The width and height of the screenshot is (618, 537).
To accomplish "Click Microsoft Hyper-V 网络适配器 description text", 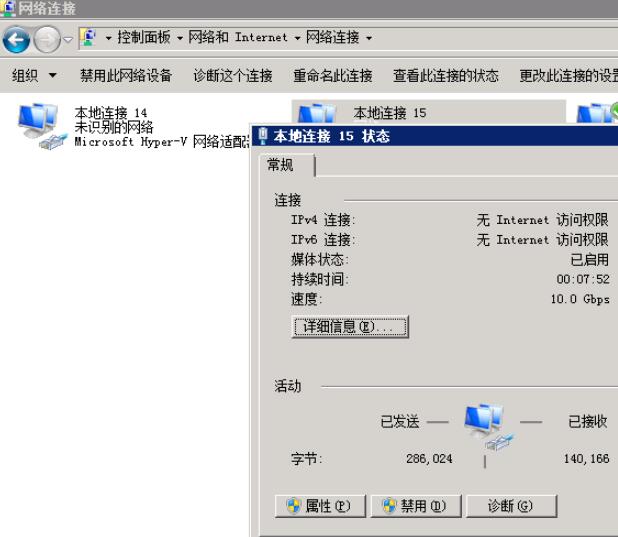I will 162,142.
